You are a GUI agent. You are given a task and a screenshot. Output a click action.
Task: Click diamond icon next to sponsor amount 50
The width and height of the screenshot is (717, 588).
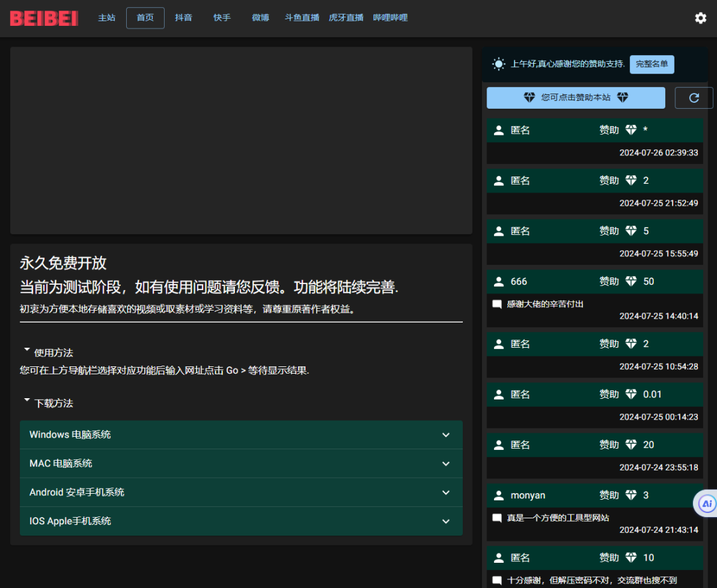tap(631, 281)
